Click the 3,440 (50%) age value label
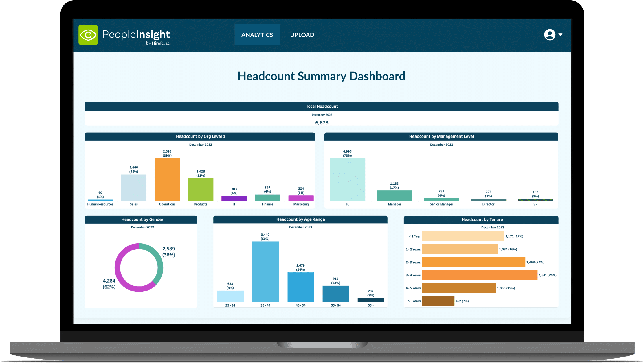This screenshot has width=644, height=363. click(265, 237)
